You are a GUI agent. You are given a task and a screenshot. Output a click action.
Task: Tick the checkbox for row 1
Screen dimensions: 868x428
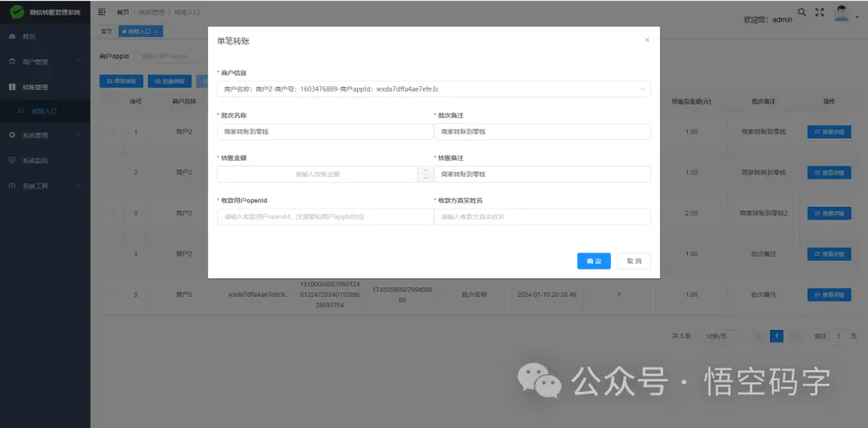111,132
